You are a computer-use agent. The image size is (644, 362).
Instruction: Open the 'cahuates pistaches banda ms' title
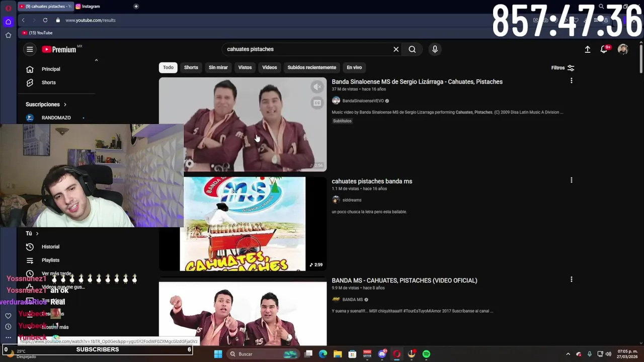pos(372,182)
